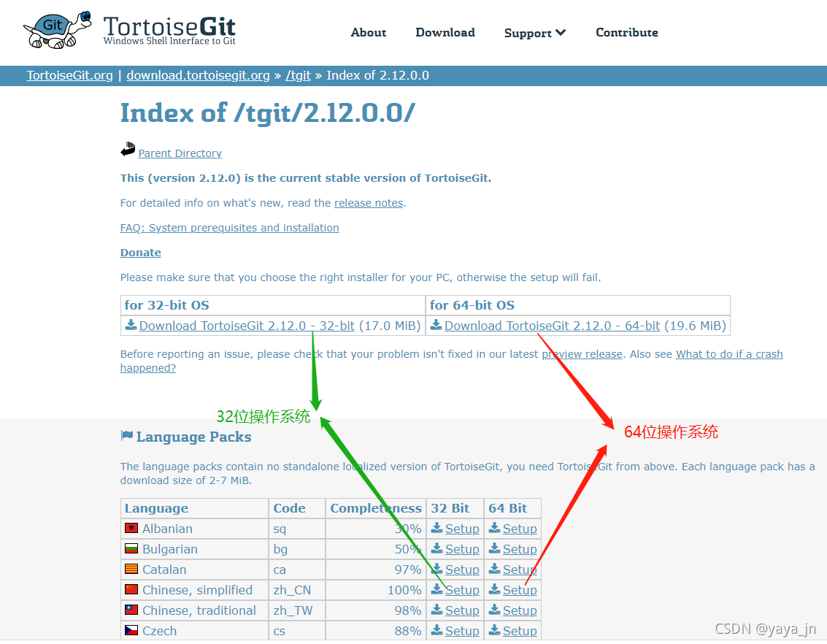827x644 pixels.
Task: Download Bulgarian 32 Bit Setup
Action: pos(462,549)
